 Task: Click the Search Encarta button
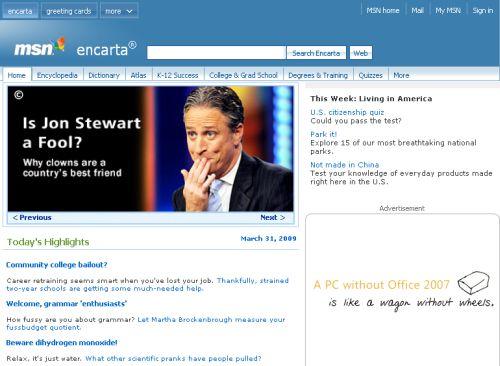coord(316,53)
